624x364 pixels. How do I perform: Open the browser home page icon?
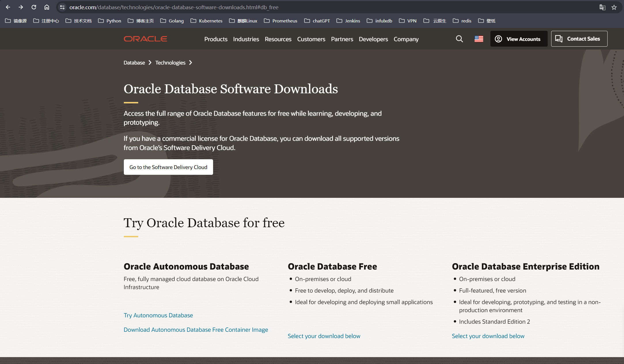[x=47, y=7]
